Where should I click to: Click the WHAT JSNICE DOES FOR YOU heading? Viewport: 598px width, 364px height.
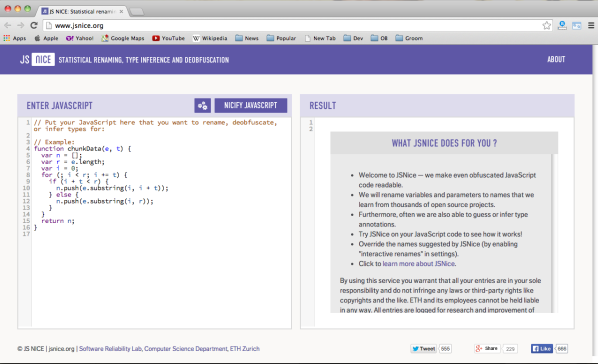pyautogui.click(x=444, y=143)
